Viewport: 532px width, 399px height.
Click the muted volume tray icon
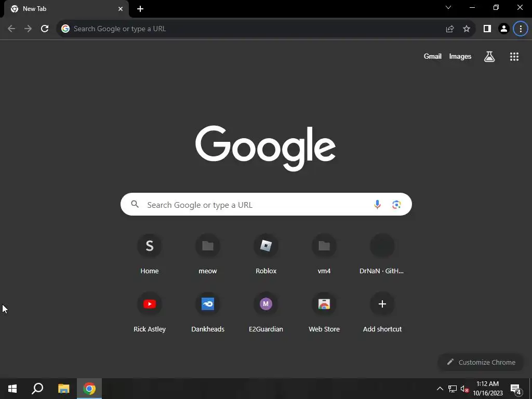464,389
